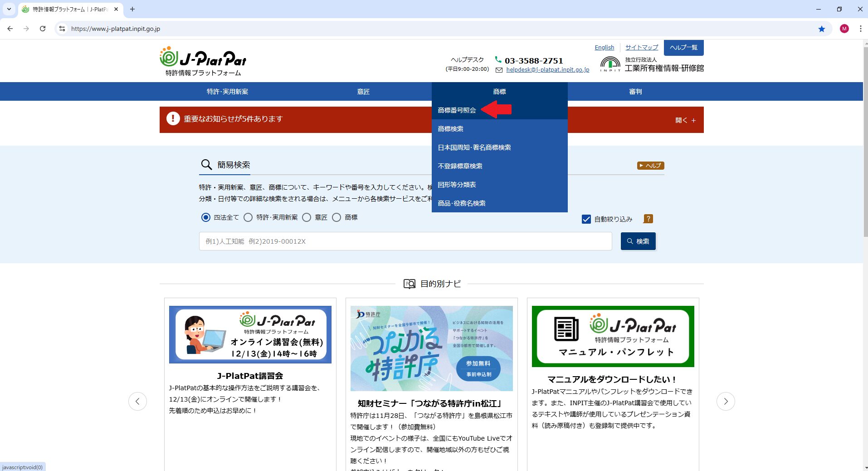Click the orange question mark help icon

(648, 219)
